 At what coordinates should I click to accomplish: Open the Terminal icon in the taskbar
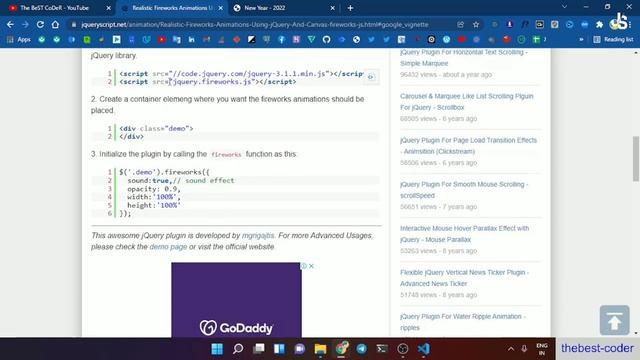382,349
